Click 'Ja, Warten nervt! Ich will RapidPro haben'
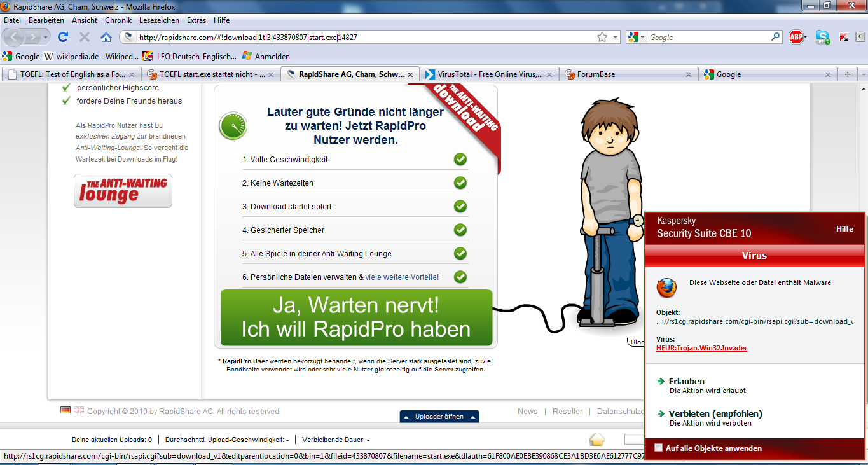 [356, 317]
